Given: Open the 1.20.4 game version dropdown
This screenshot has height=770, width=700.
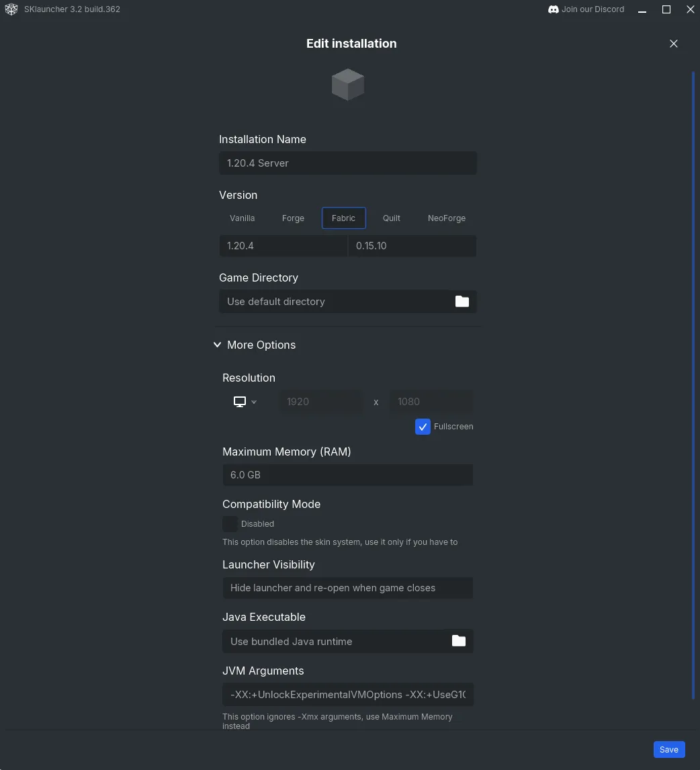Looking at the screenshot, I should coord(283,246).
